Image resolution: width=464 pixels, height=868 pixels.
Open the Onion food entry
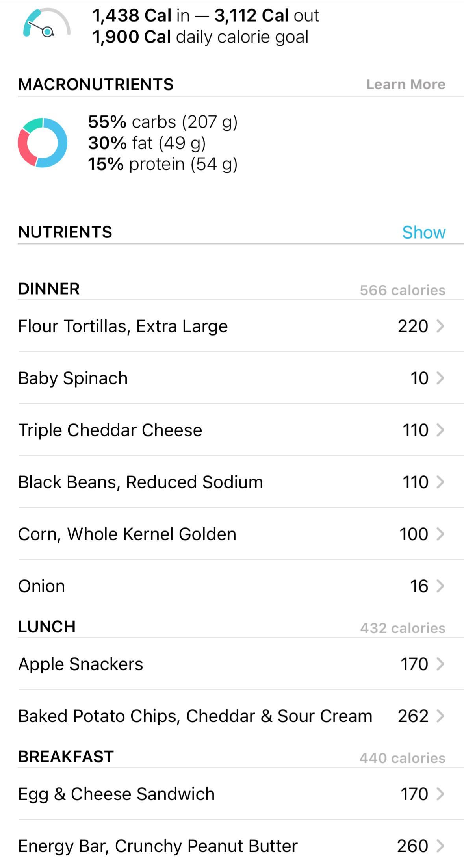tap(42, 586)
